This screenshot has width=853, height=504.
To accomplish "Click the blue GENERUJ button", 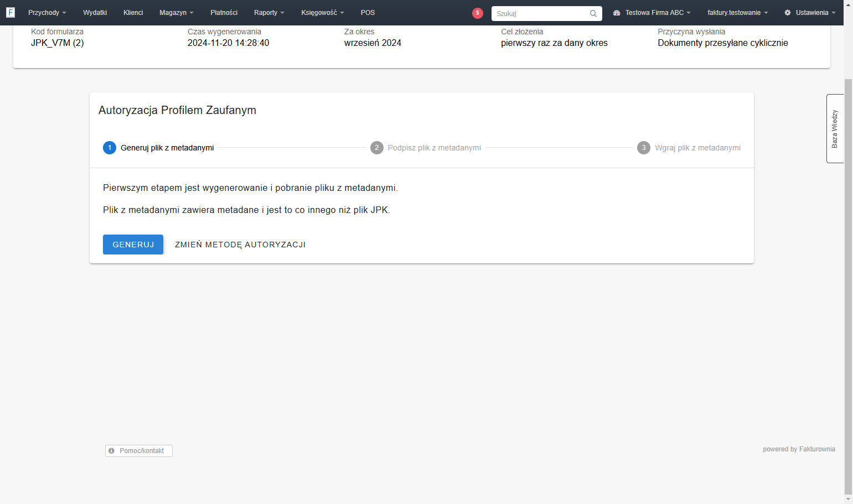I will 133,245.
